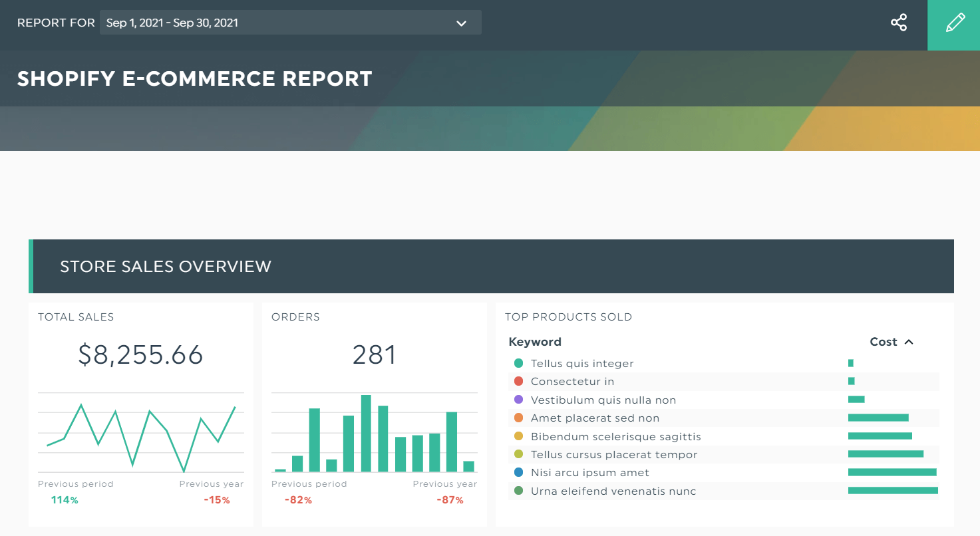This screenshot has height=536, width=980.
Task: Click green dot beside Tellus quis integer
Action: (x=519, y=363)
